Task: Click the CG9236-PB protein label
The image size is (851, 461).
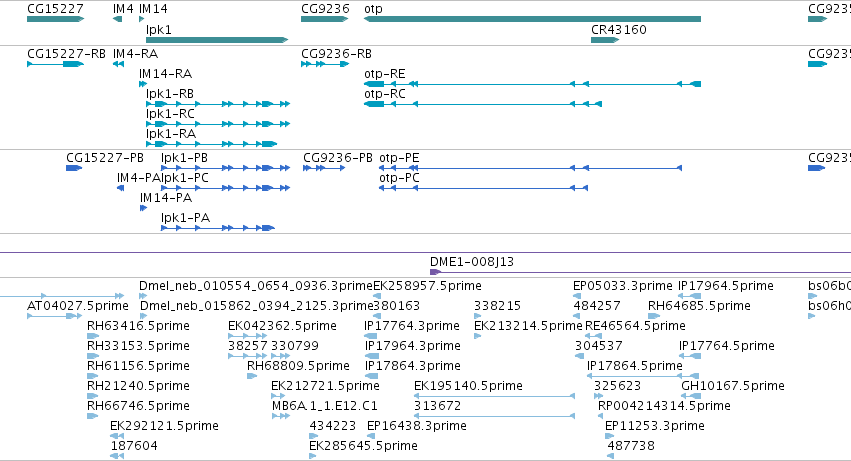Action: tap(338, 158)
